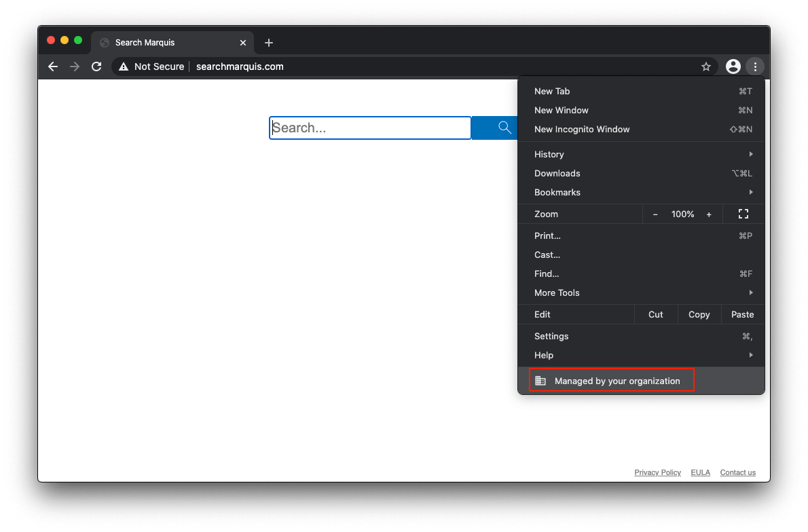Screen dimensions: 808x532
Task: Open the profile avatar icon
Action: [733, 66]
